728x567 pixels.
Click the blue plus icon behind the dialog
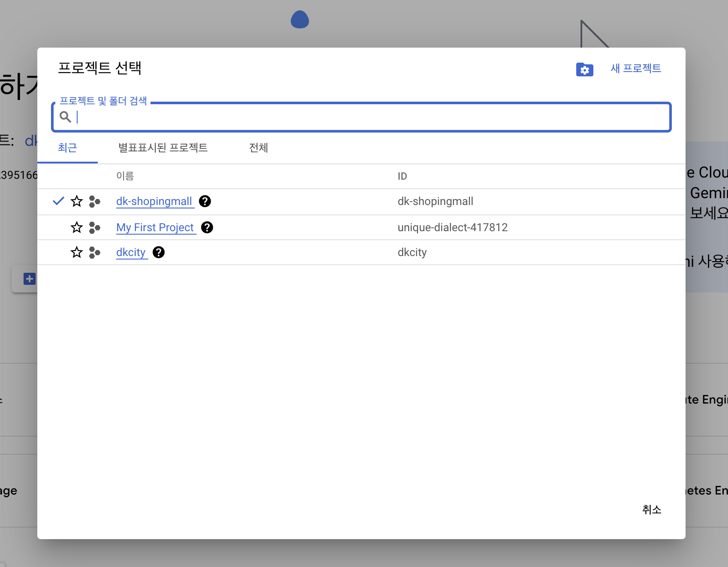pos(29,279)
